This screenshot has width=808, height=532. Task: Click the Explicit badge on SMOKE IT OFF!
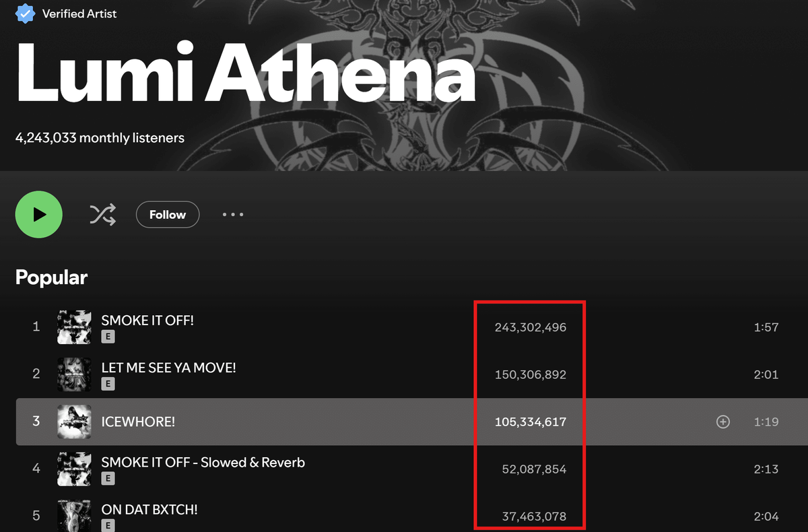click(108, 336)
